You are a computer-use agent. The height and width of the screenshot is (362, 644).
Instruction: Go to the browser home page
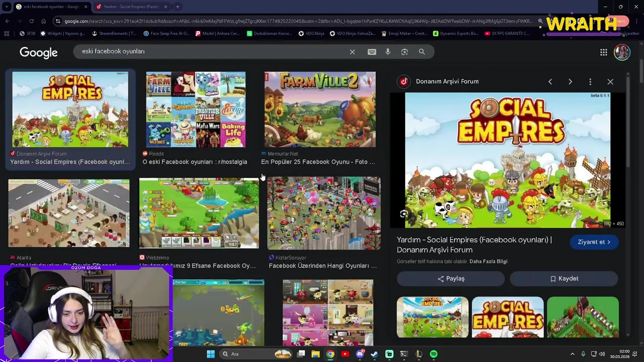coord(43,21)
